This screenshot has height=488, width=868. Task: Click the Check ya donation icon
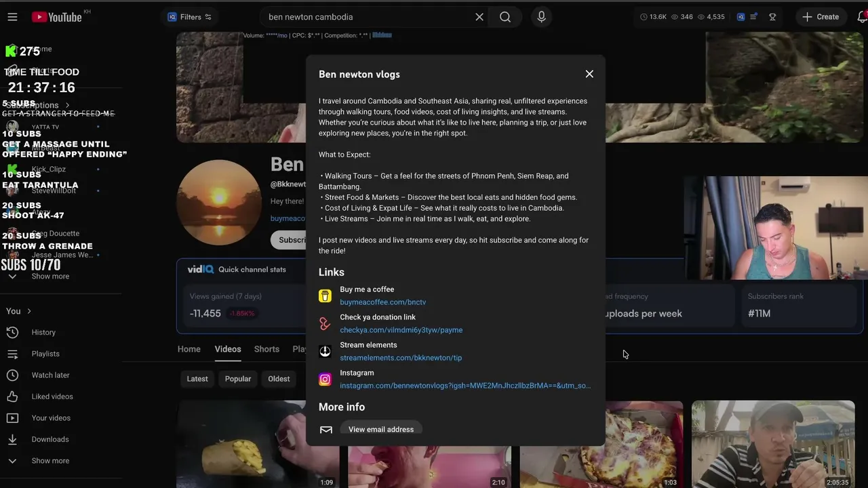[325, 323]
